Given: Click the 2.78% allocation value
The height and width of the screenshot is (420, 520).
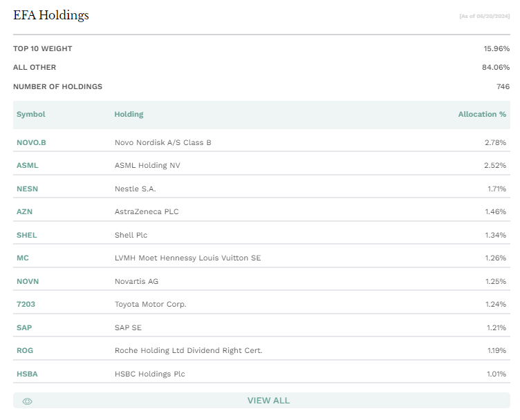Looking at the screenshot, I should 496,142.
